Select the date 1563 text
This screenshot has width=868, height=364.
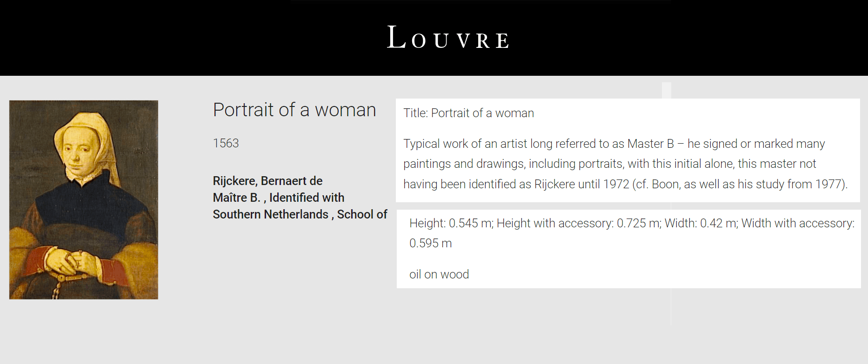(x=226, y=143)
